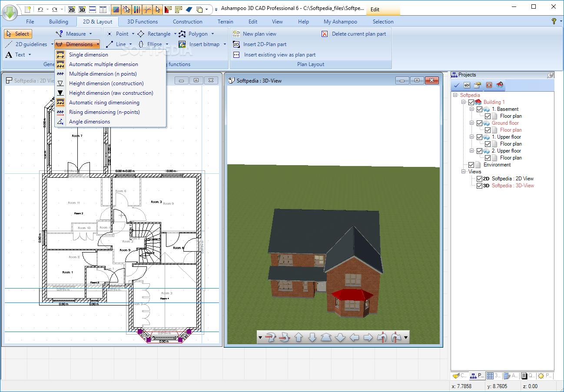Uncheck the Building 1 checkbox
The image size is (564, 392).
[471, 102]
